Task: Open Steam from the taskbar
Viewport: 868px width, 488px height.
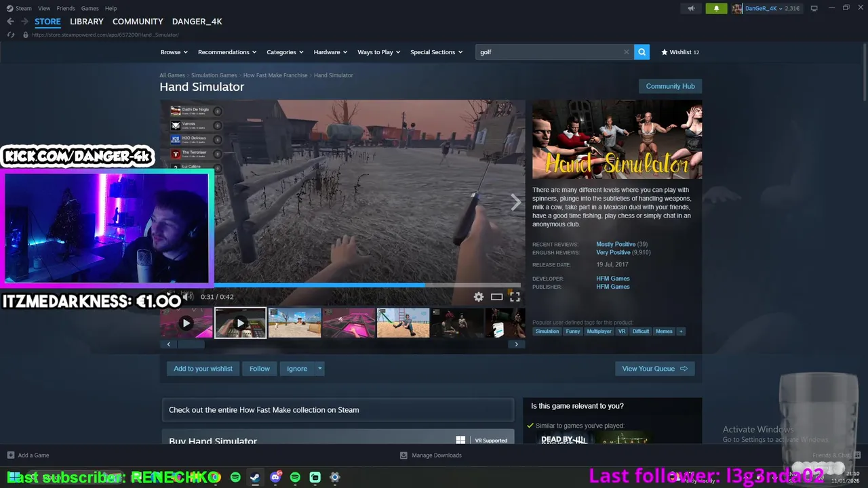Action: [255, 477]
